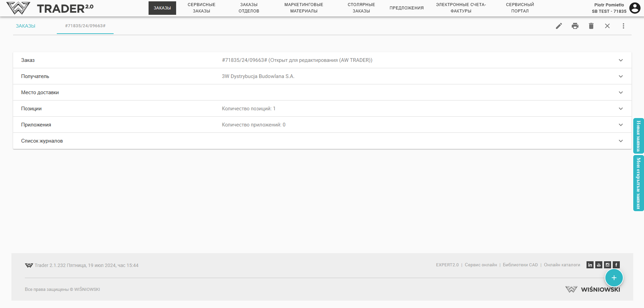Viewport: 644px width, 308px height.
Task: Expand the Получатель section
Action: tap(620, 76)
